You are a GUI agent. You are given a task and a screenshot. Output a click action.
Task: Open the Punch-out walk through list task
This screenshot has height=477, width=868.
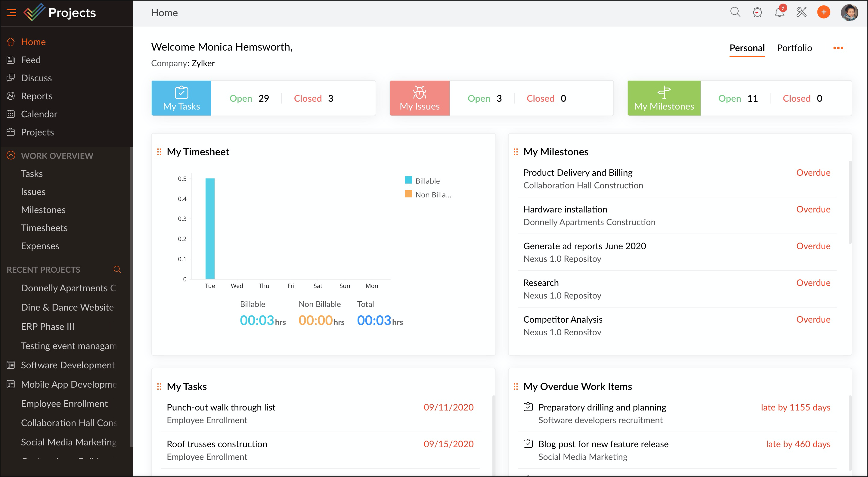221,407
